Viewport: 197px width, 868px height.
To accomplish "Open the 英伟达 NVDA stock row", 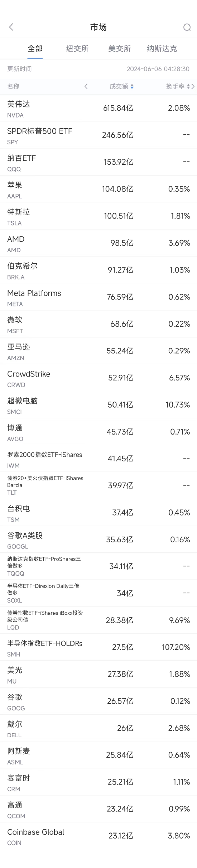I will point(98,108).
